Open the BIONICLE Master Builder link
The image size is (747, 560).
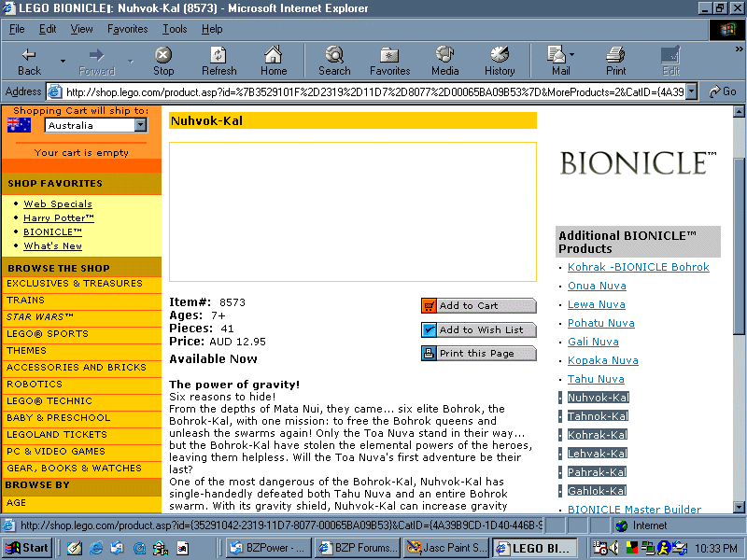pyautogui.click(x=634, y=509)
